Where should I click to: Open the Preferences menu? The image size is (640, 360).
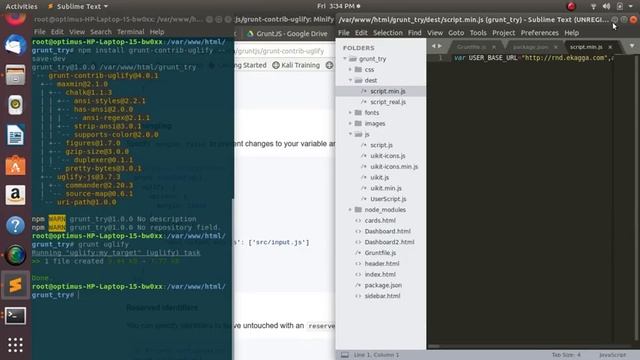539,33
